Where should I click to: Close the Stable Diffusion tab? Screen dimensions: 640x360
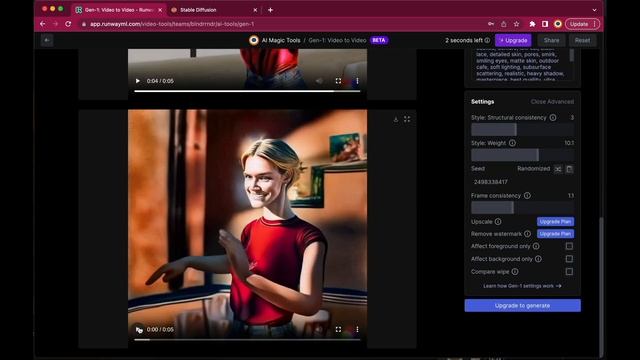click(255, 10)
